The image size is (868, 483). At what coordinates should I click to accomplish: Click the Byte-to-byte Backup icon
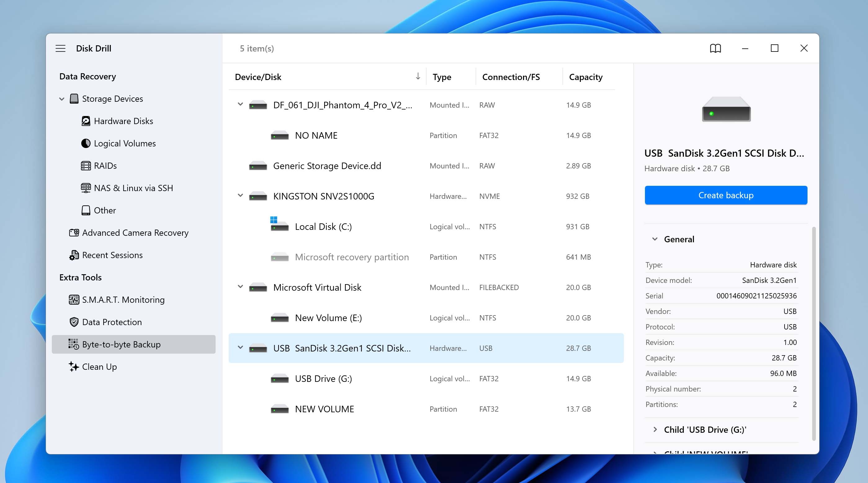(74, 344)
